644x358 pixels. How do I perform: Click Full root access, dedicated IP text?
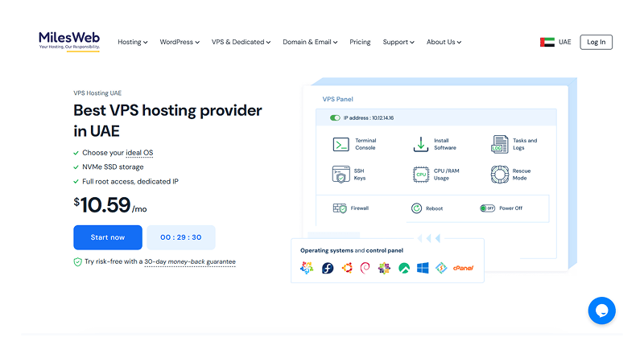[130, 182]
